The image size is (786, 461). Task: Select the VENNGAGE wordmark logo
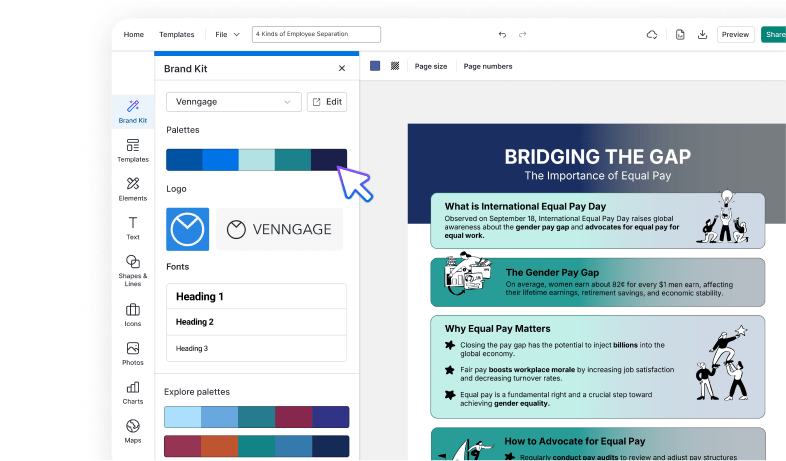[279, 229]
